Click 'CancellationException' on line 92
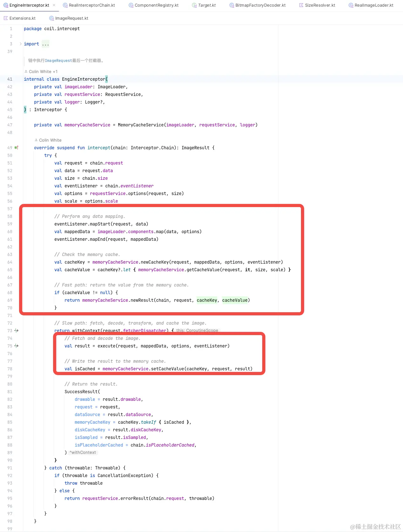The width and height of the screenshot is (403, 532). click(124, 475)
